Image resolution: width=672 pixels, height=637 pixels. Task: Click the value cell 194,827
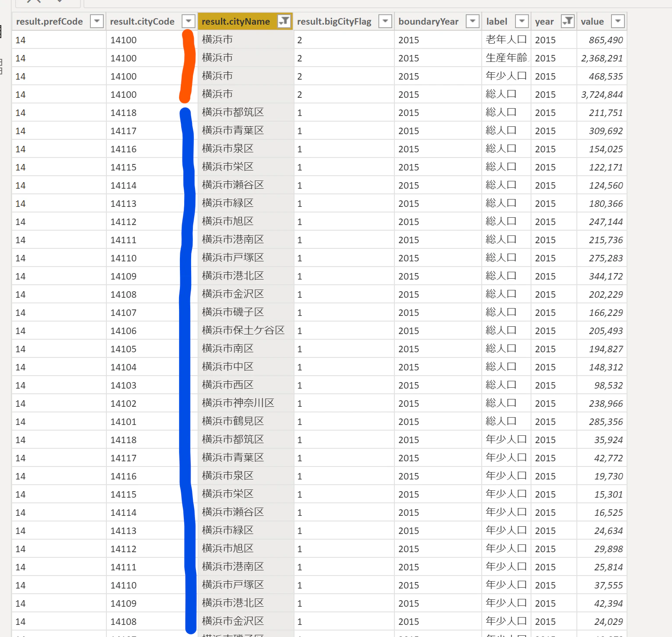click(602, 349)
